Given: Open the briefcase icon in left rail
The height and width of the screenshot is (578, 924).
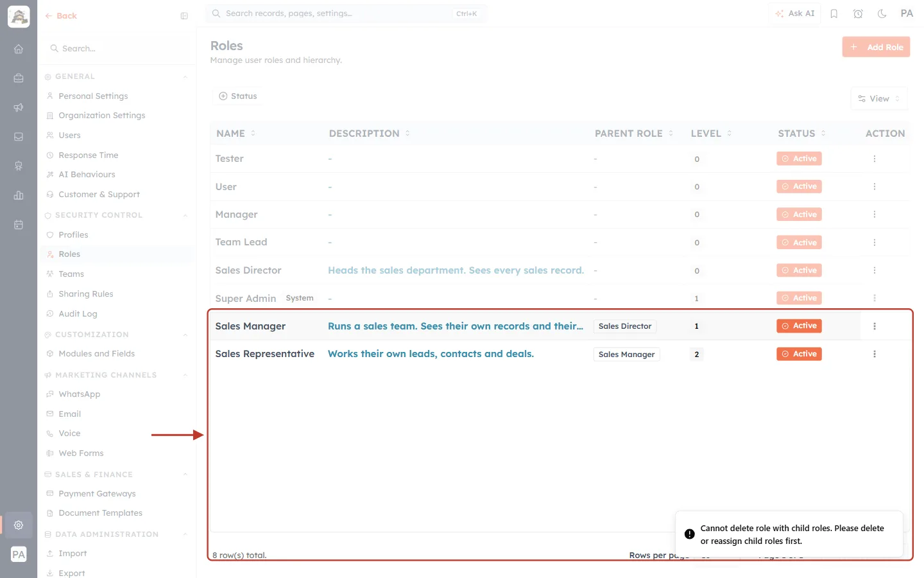Looking at the screenshot, I should click(x=19, y=78).
